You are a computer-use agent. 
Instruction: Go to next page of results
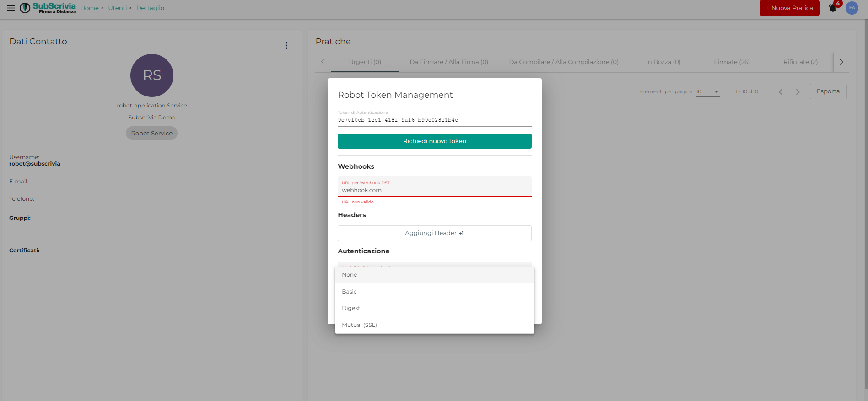pyautogui.click(x=798, y=92)
